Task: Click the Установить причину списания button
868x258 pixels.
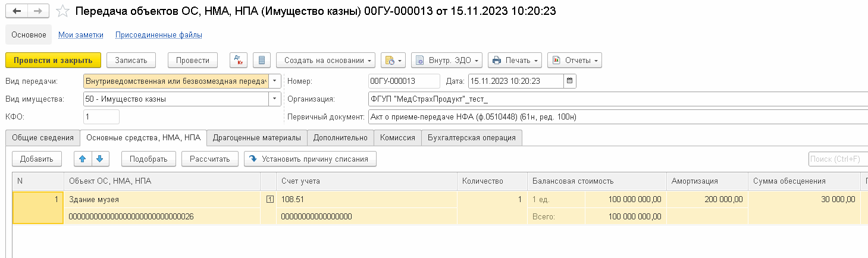Action: click(310, 159)
